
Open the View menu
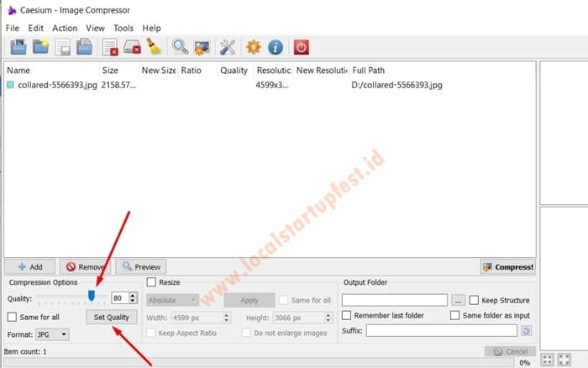[x=95, y=28]
